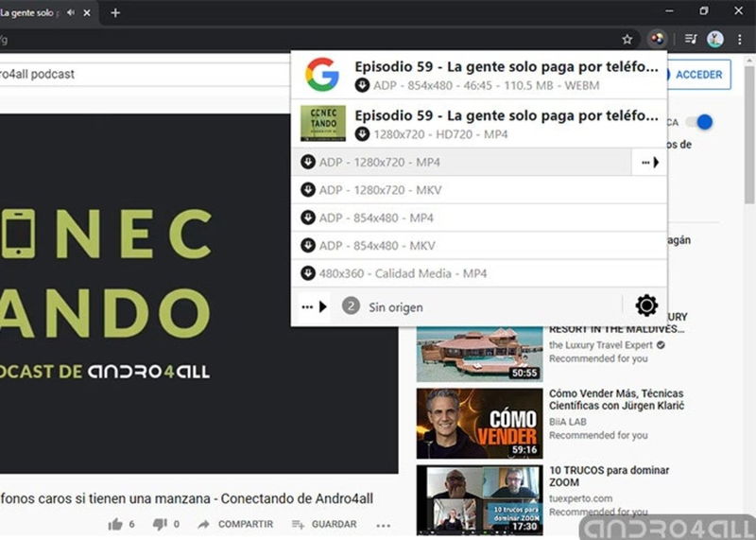The image size is (756, 540).
Task: Open Chrome's three-dot menu
Action: pyautogui.click(x=740, y=40)
